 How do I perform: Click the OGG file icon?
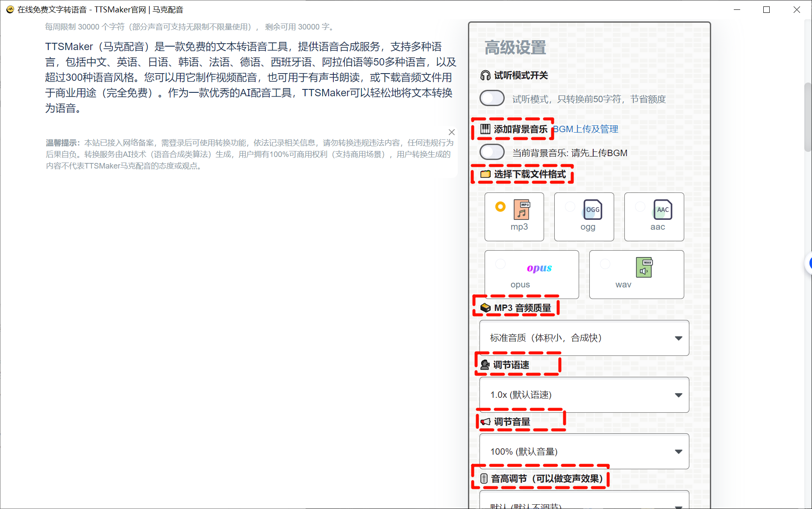[592, 210]
